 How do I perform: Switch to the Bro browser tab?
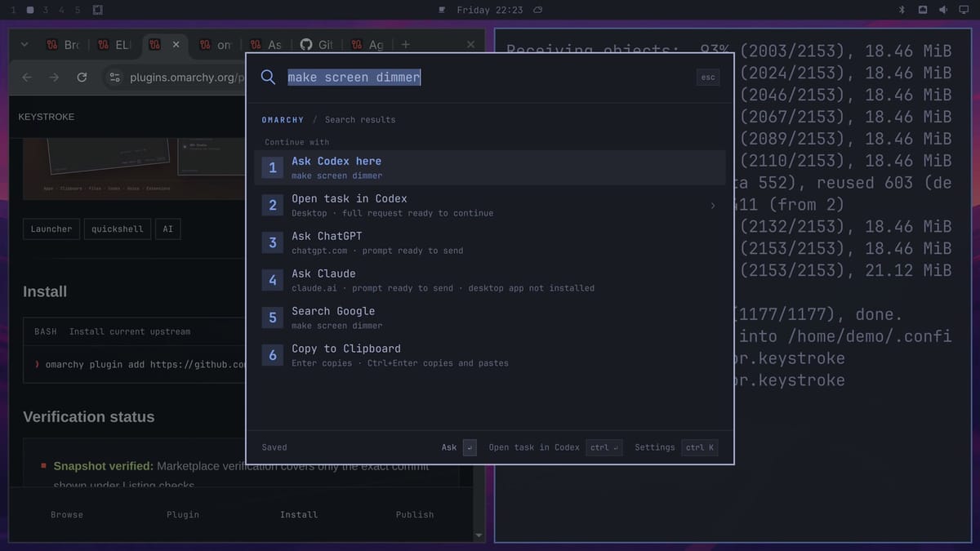(64, 45)
